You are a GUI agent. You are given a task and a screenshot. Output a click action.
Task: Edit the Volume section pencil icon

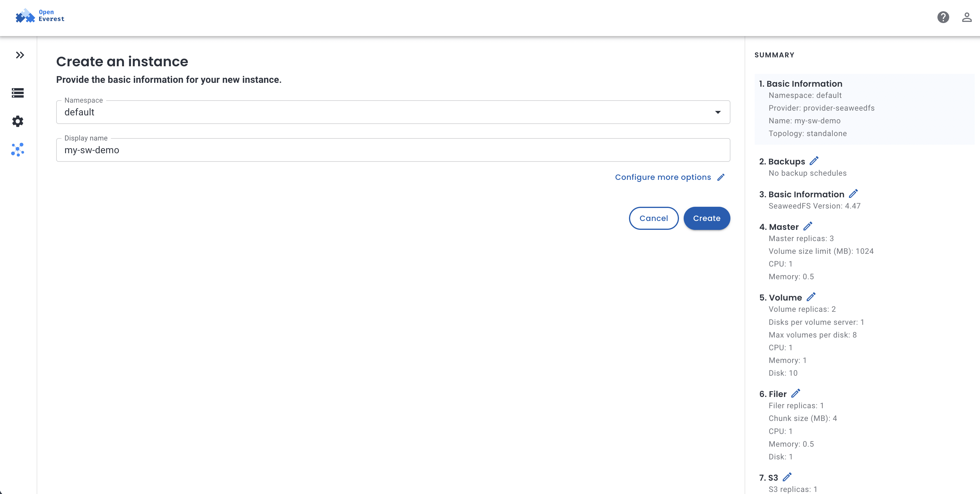coord(811,297)
